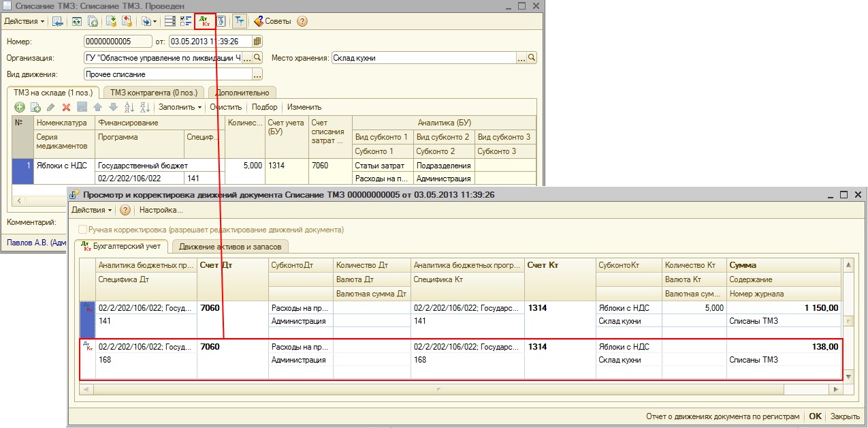Open selection button of Вид движения field
The width and height of the screenshot is (868, 428).
pyautogui.click(x=257, y=74)
